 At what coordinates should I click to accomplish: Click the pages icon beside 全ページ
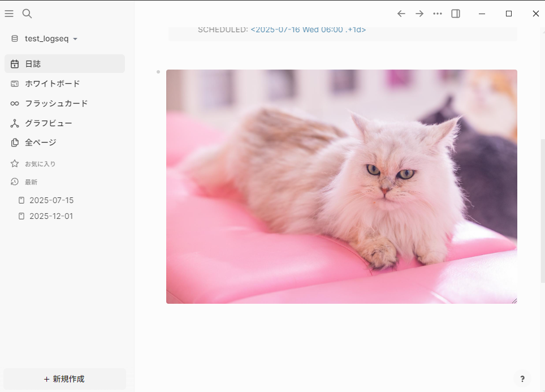tap(15, 143)
